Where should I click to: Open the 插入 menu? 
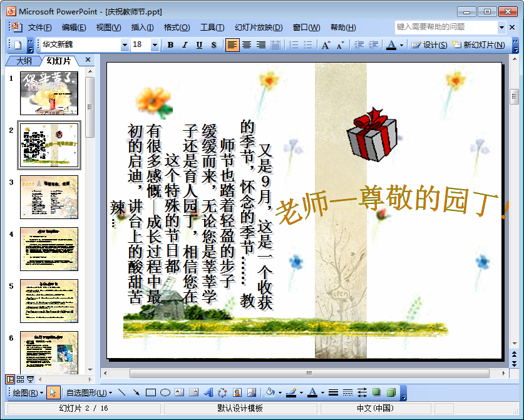point(142,28)
